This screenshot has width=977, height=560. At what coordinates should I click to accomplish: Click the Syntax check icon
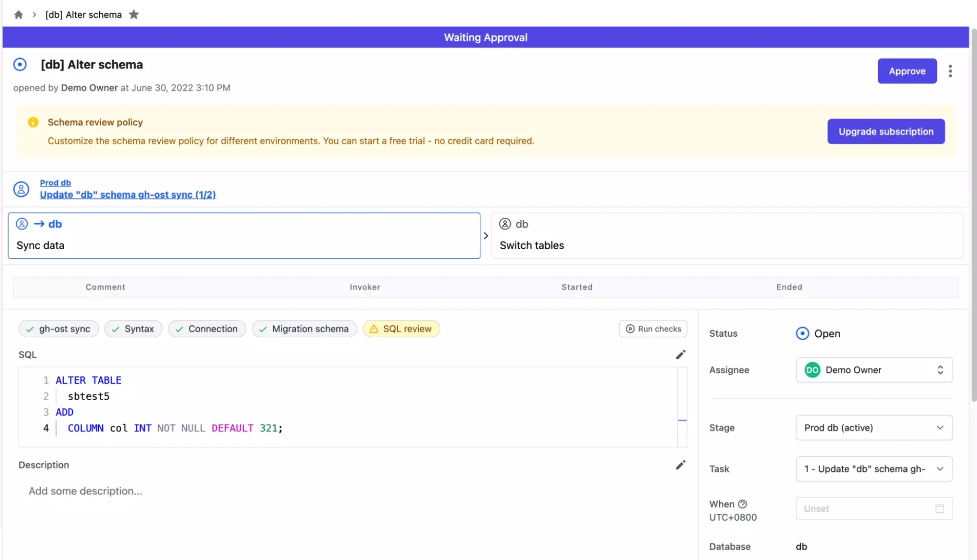[116, 329]
